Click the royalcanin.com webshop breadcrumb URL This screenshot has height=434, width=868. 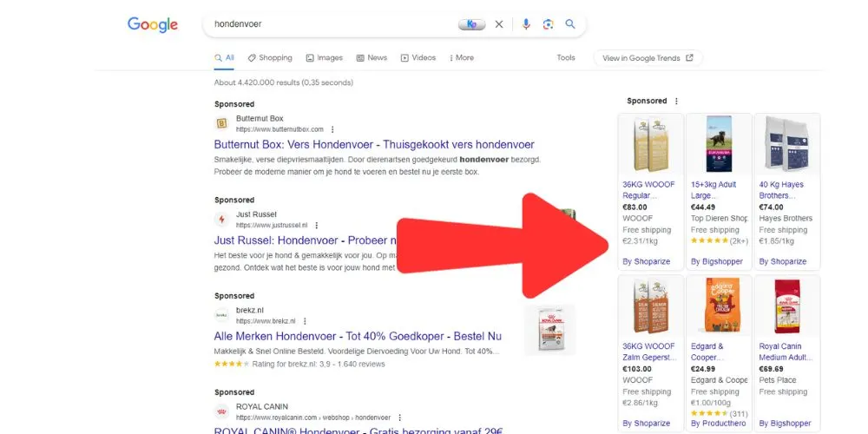(313, 418)
